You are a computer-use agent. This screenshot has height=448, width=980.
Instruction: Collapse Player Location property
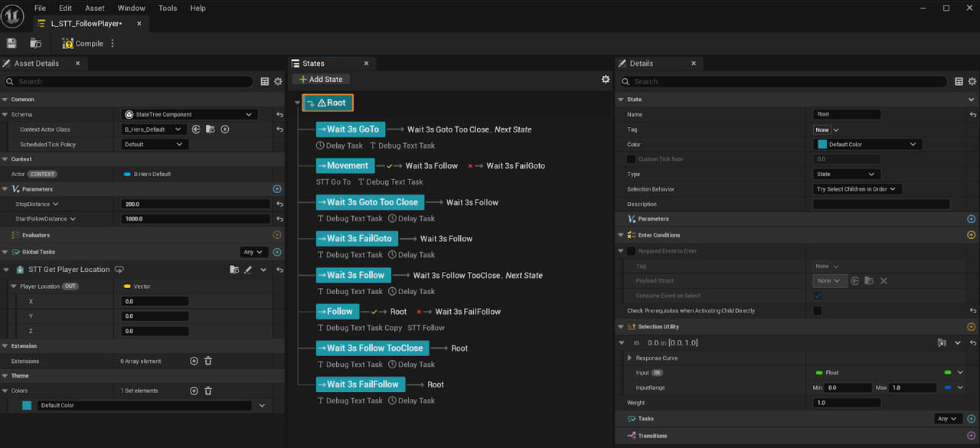pyautogui.click(x=13, y=286)
